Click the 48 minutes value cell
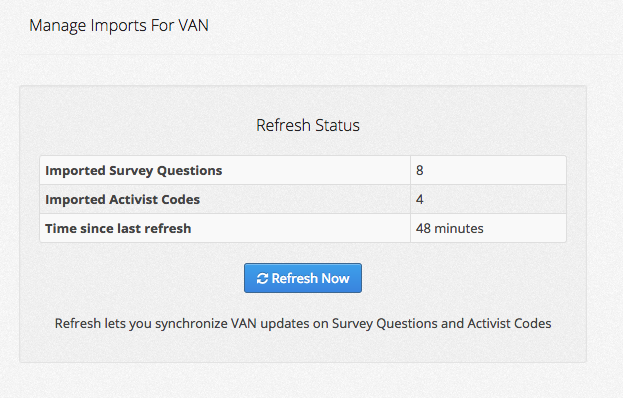This screenshot has height=398, width=623. [x=488, y=228]
